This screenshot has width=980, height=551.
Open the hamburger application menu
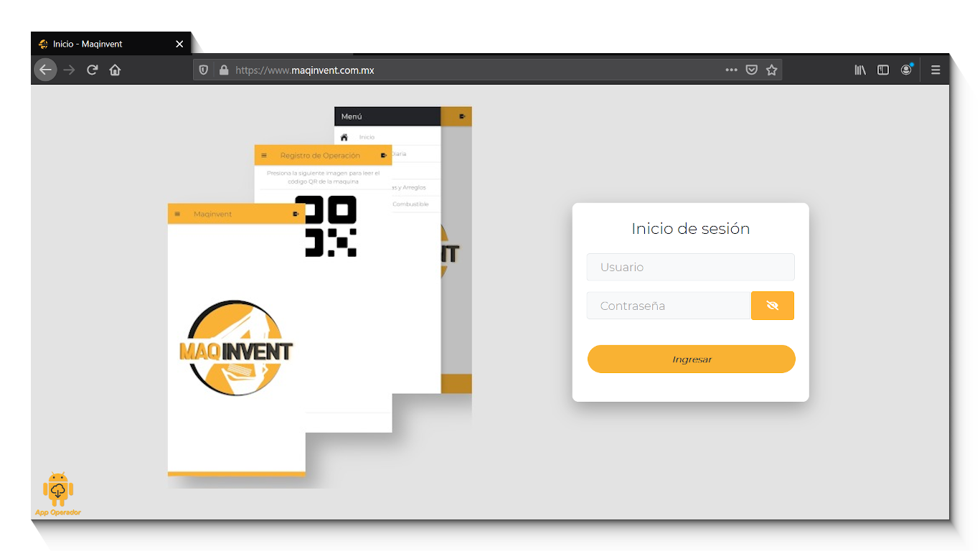click(x=936, y=70)
